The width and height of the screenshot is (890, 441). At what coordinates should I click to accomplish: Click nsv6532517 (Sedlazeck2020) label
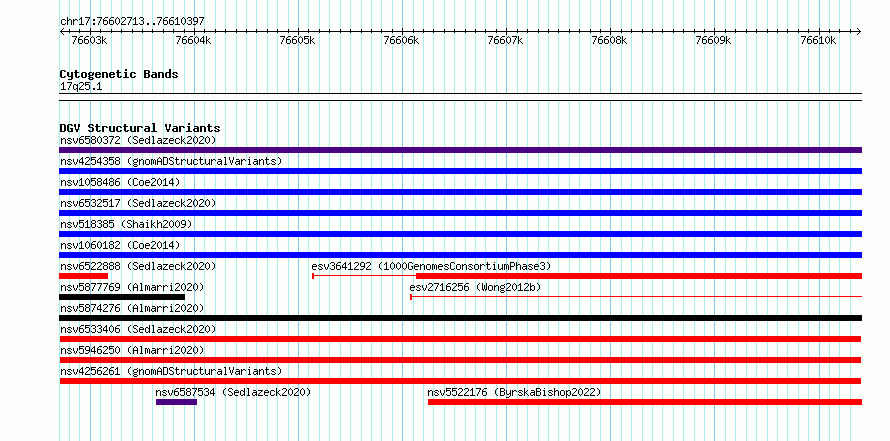[x=138, y=203]
